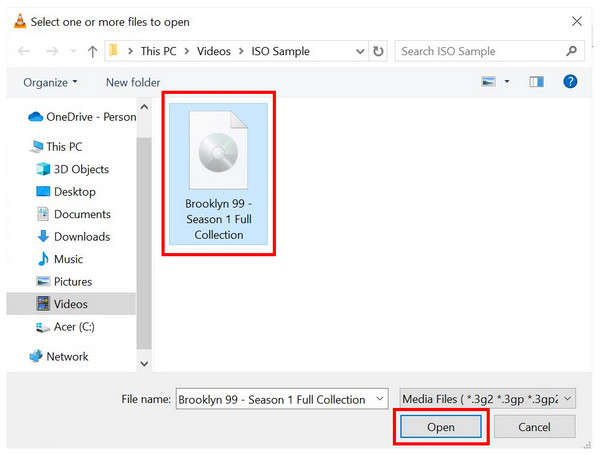Change the view layout icon
Image resolution: width=600 pixels, height=455 pixels.
coord(489,82)
